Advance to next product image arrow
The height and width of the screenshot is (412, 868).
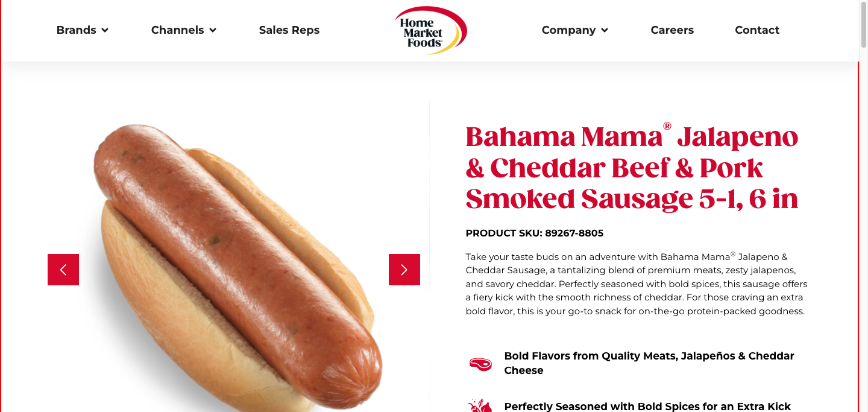click(404, 270)
